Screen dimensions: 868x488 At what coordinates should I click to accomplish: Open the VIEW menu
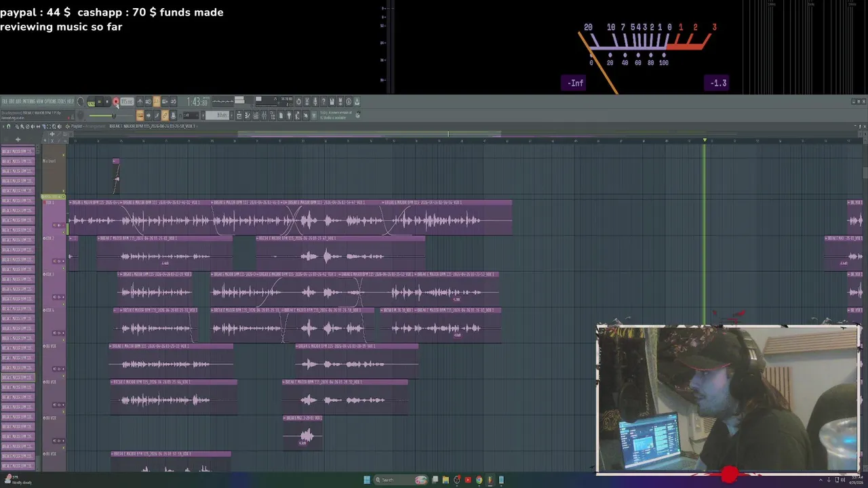40,102
